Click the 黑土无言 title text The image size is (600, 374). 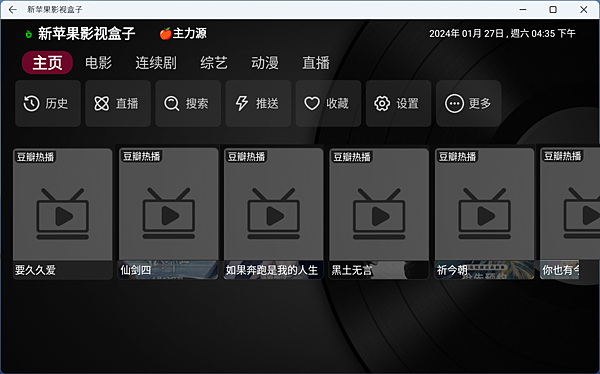352,270
